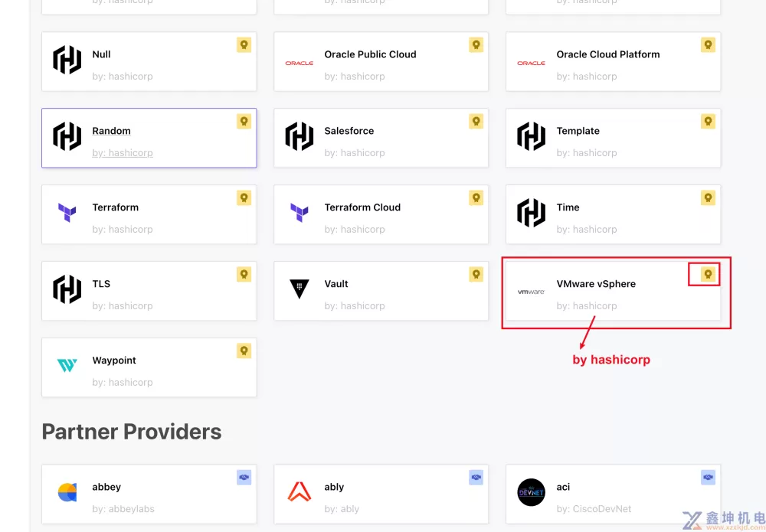This screenshot has width=766, height=532.
Task: Open the Random provider title link
Action: pos(111,131)
